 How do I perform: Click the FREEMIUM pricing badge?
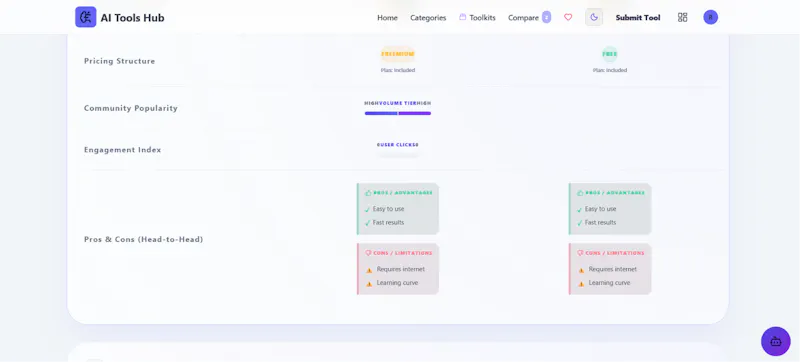coord(398,54)
